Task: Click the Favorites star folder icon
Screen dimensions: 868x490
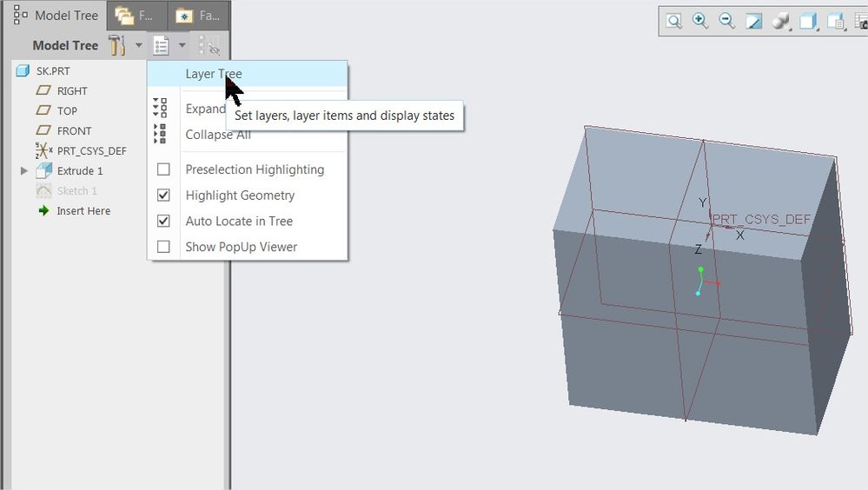Action: click(x=184, y=17)
